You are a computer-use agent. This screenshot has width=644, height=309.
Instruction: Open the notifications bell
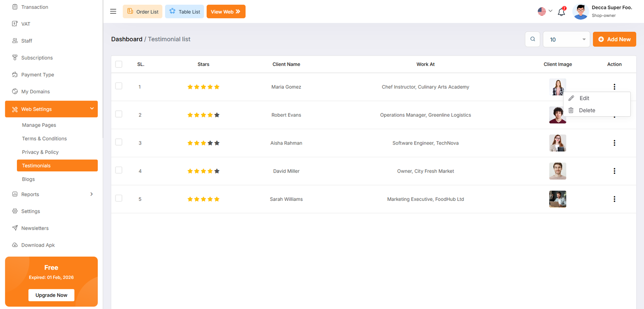(561, 12)
